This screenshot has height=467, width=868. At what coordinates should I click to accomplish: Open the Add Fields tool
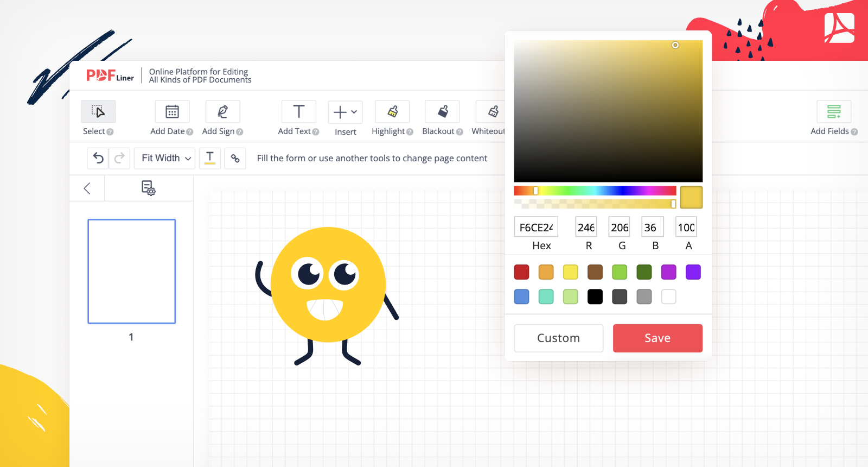click(x=834, y=111)
